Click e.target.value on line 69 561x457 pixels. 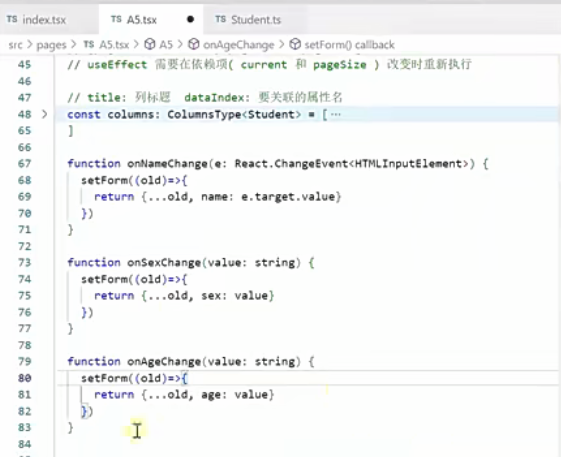pyautogui.click(x=288, y=197)
